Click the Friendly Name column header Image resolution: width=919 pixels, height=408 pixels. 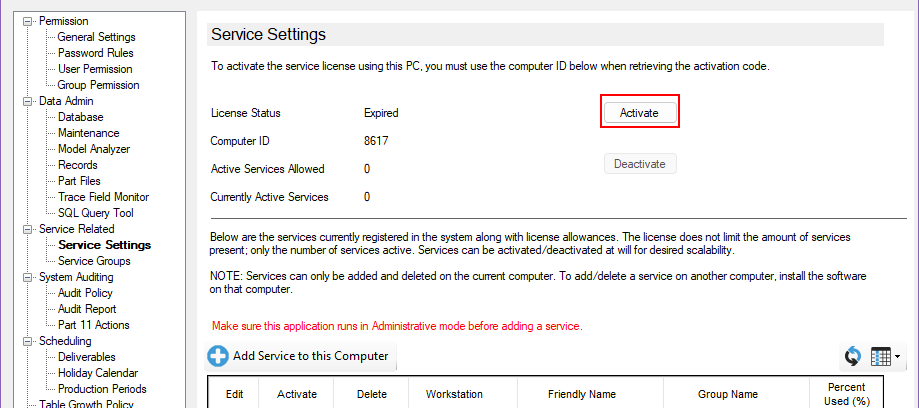click(x=581, y=394)
